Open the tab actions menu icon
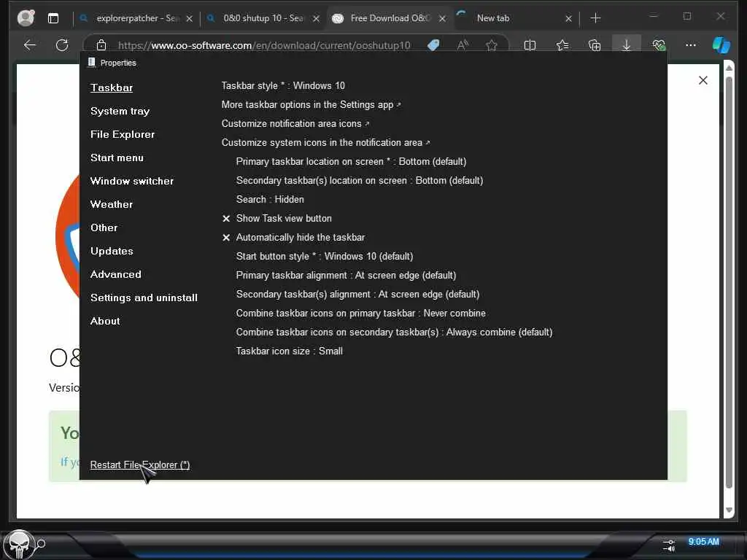 [53, 18]
